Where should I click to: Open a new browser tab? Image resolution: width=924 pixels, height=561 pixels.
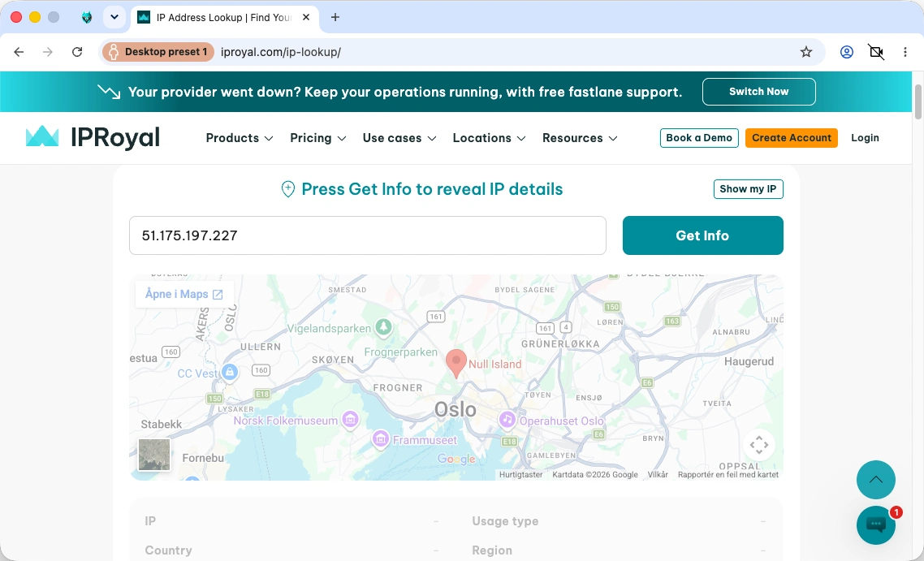pyautogui.click(x=335, y=17)
